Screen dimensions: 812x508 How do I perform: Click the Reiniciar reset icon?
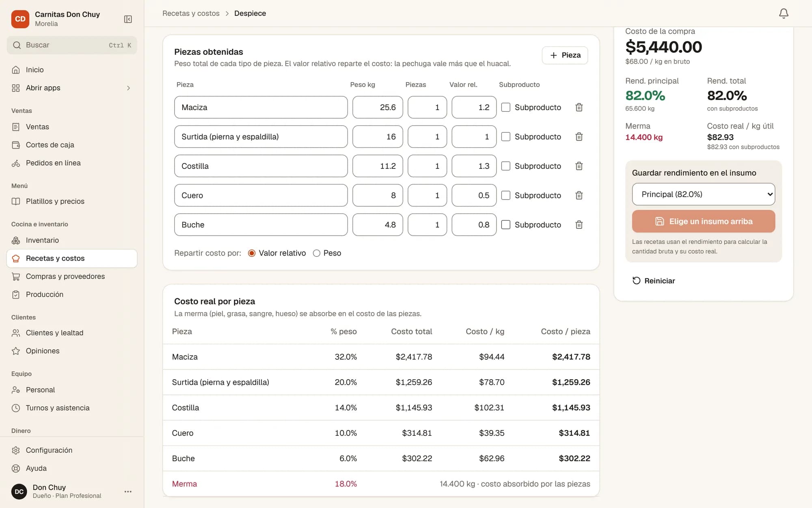coord(636,281)
